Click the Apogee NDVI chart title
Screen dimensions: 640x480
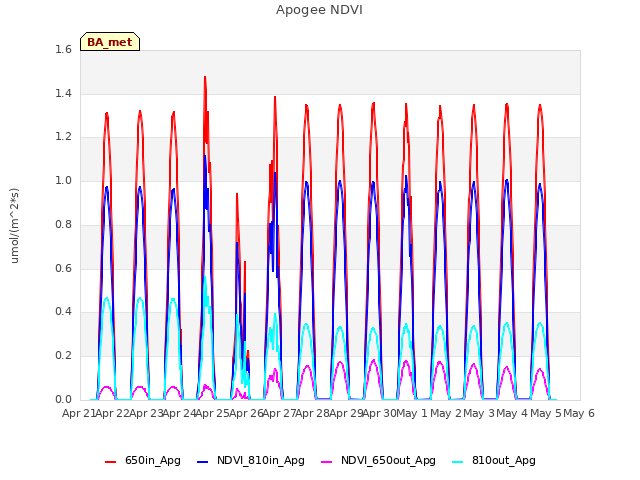pos(319,10)
